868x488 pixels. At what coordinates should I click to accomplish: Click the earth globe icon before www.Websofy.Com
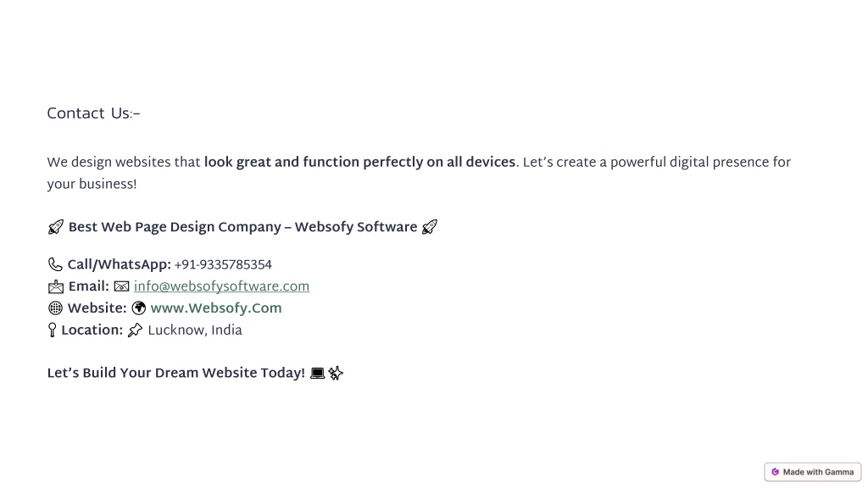pyautogui.click(x=139, y=308)
